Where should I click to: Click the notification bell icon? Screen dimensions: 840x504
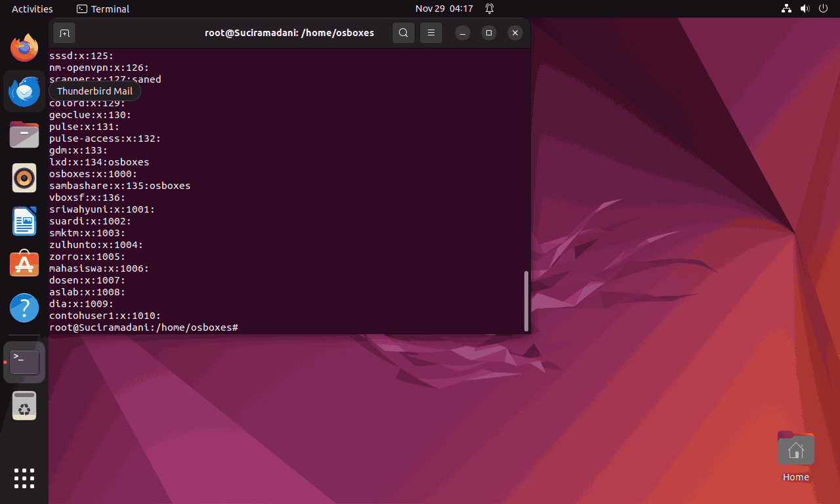click(490, 9)
